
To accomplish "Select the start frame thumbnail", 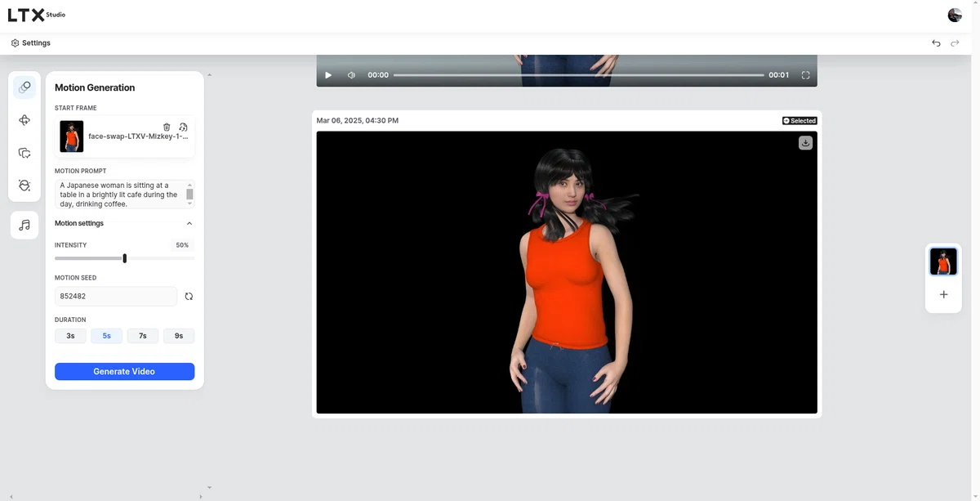I will (x=72, y=136).
